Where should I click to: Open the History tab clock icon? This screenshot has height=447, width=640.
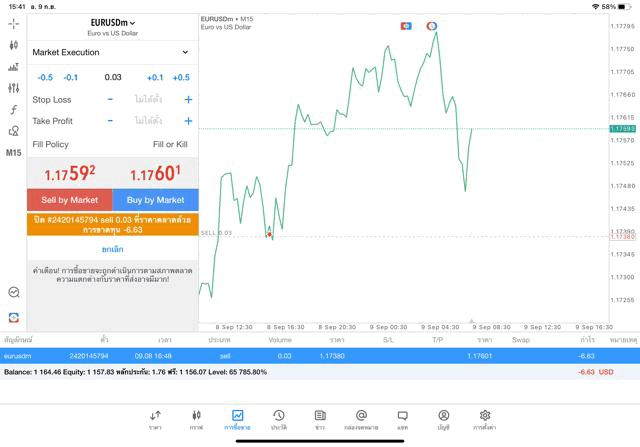(x=278, y=419)
